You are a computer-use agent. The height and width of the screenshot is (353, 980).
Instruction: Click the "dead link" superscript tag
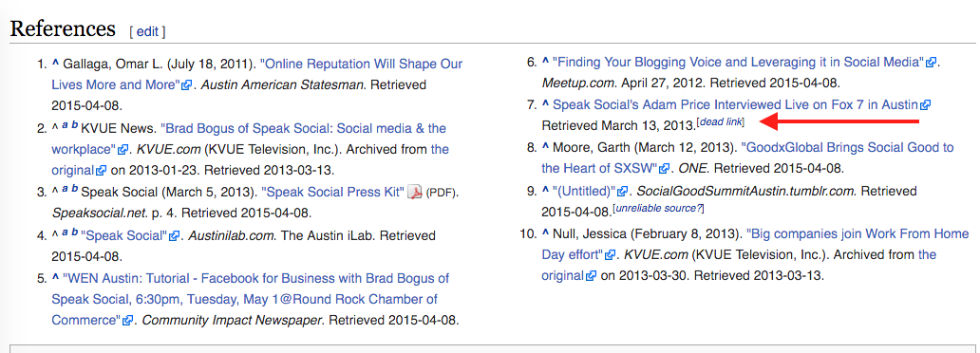point(721,121)
